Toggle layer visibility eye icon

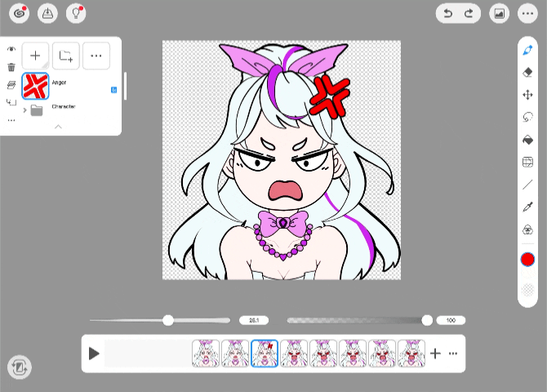click(11, 49)
